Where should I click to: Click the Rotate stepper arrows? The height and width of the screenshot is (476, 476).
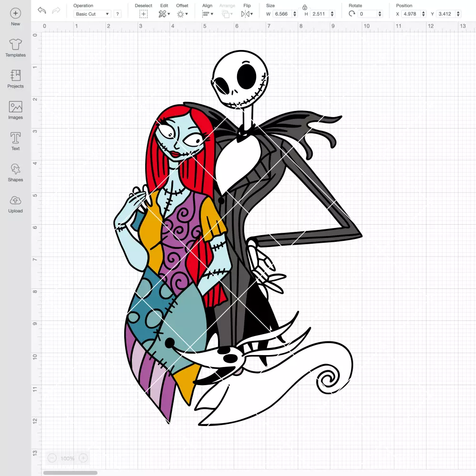380,14
